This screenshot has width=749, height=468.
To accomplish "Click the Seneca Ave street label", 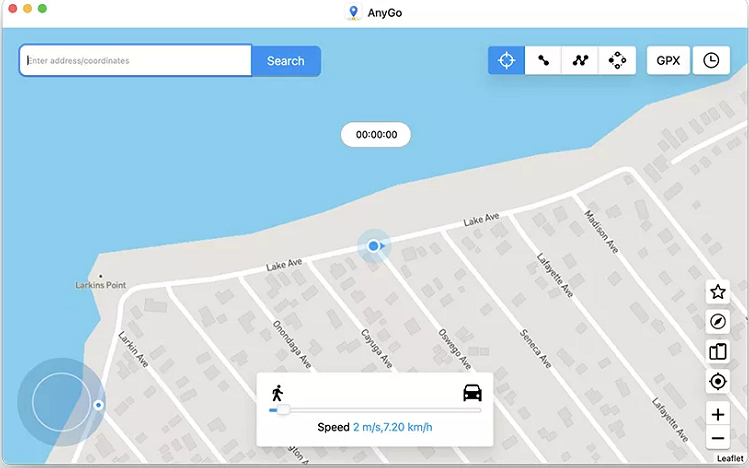I will pyautogui.click(x=535, y=349).
